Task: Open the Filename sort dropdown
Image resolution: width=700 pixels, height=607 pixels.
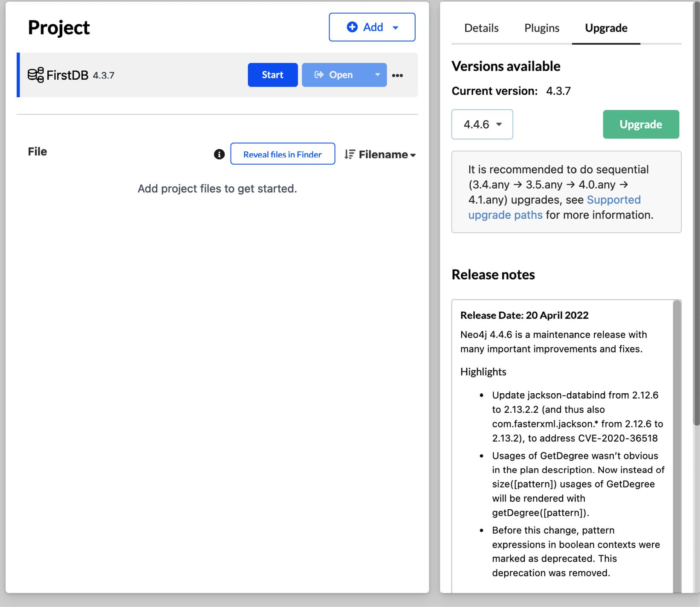Action: click(x=387, y=154)
